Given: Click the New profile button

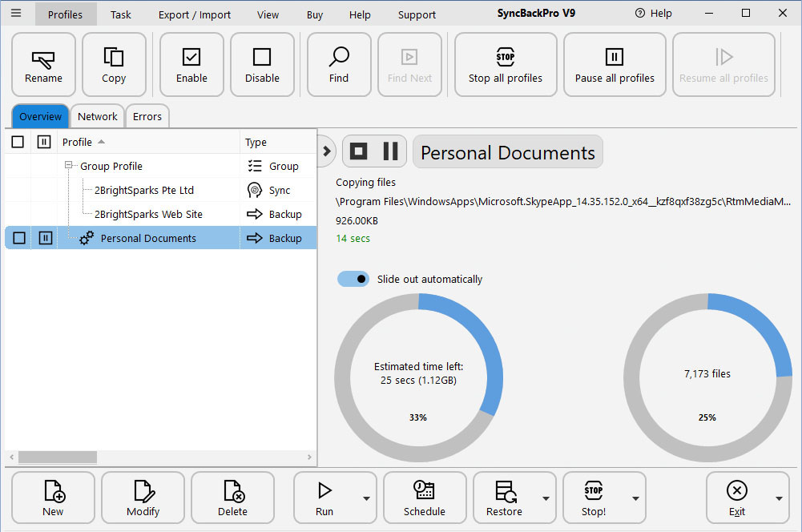Looking at the screenshot, I should 53,498.
